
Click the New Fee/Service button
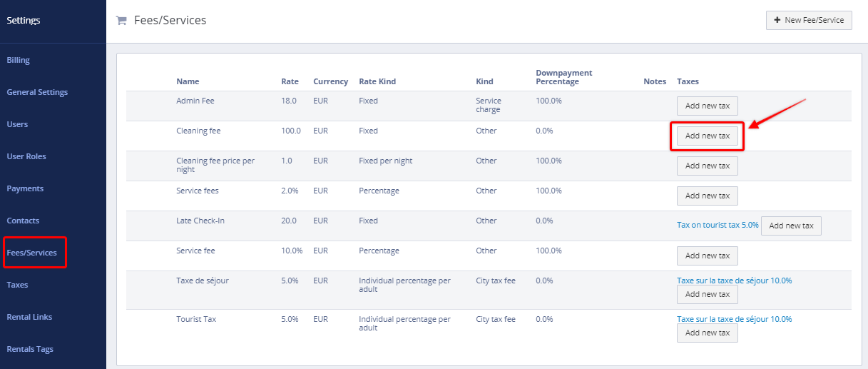coord(809,20)
